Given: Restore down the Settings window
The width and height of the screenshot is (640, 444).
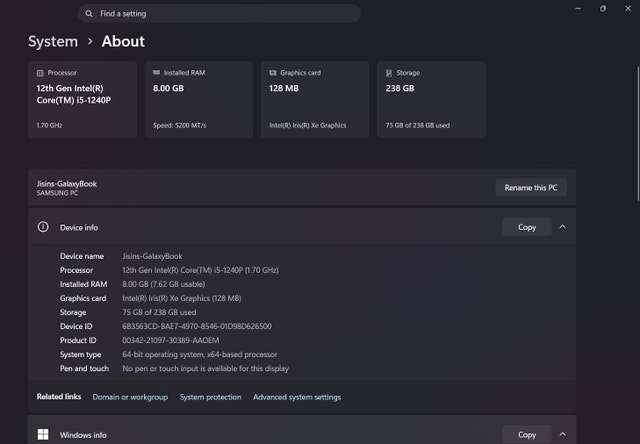Looking at the screenshot, I should (603, 9).
